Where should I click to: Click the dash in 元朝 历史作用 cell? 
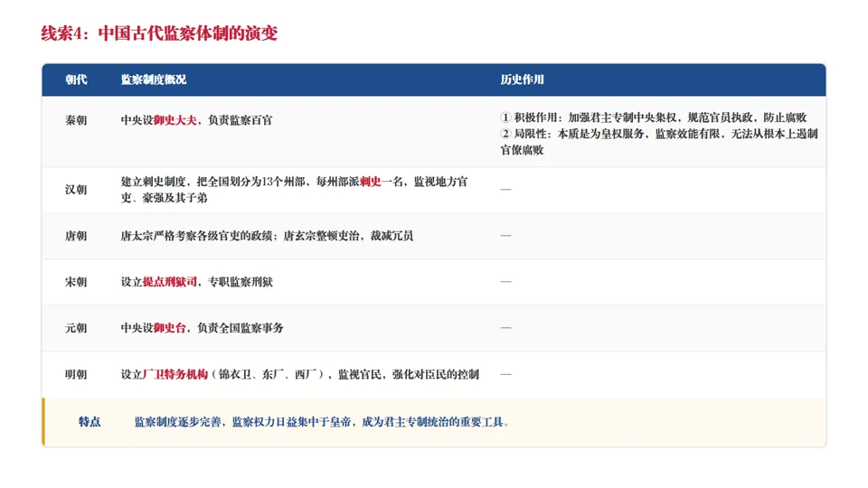pyautogui.click(x=505, y=327)
